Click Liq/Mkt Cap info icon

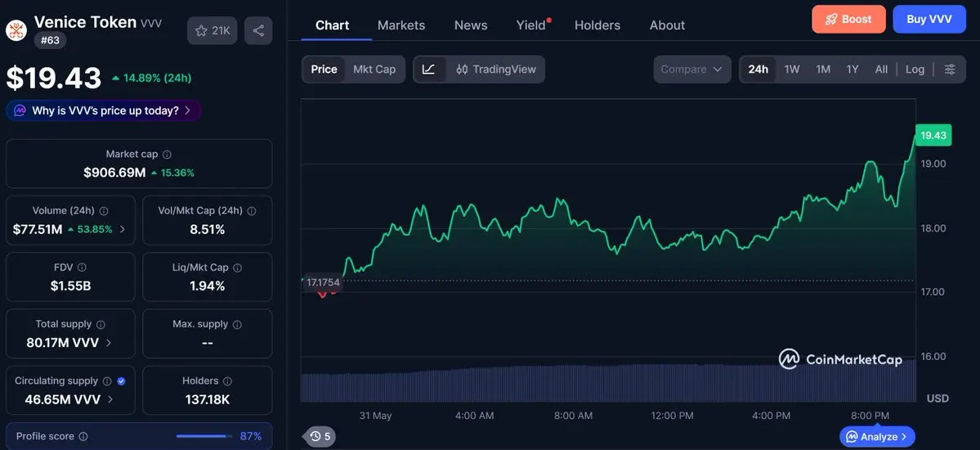tap(238, 268)
